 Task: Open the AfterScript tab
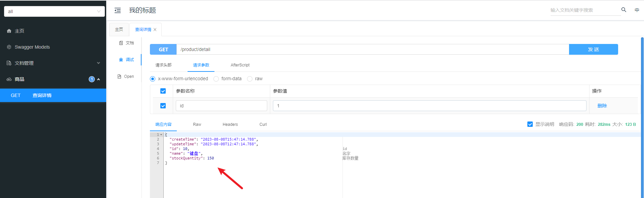[x=240, y=65]
